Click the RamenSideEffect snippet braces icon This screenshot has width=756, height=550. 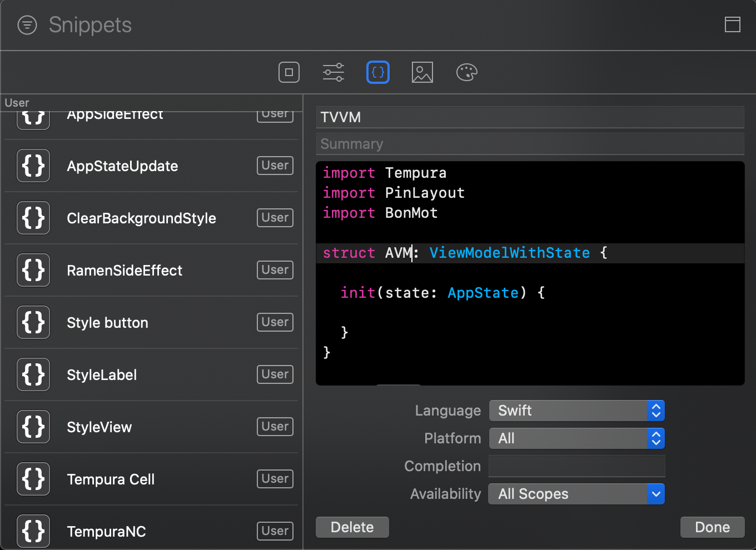coord(33,271)
